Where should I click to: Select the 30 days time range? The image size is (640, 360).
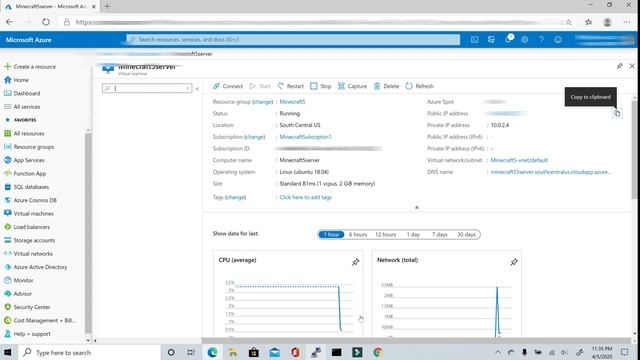click(x=466, y=234)
